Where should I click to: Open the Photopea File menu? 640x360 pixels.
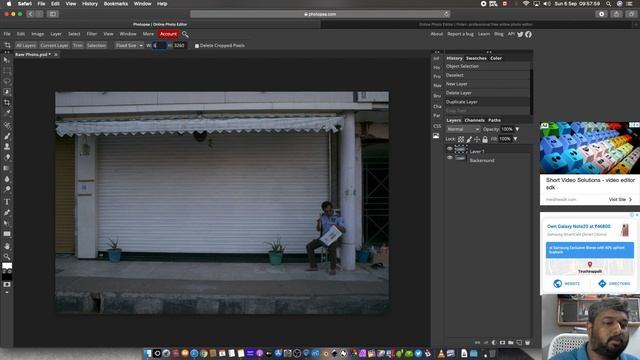point(7,34)
